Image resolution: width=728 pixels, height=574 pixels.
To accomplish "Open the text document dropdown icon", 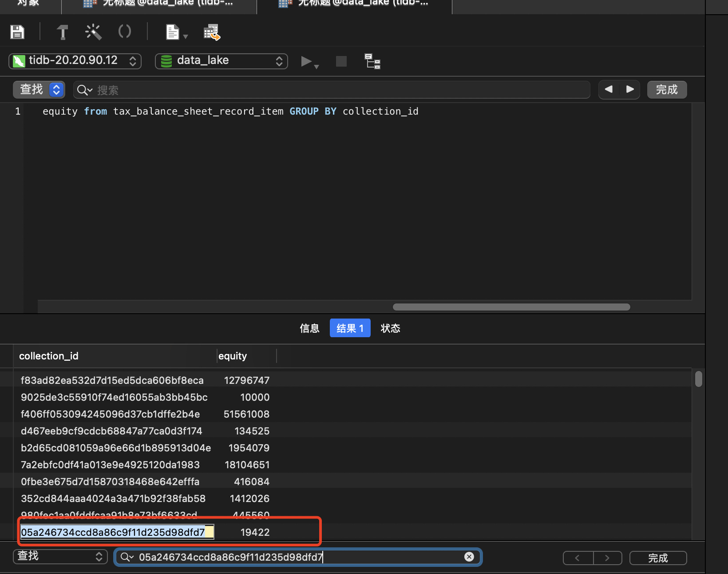I will click(176, 32).
